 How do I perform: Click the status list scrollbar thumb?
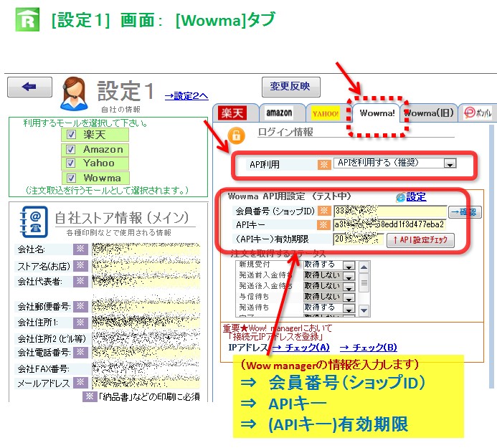[x=364, y=282]
